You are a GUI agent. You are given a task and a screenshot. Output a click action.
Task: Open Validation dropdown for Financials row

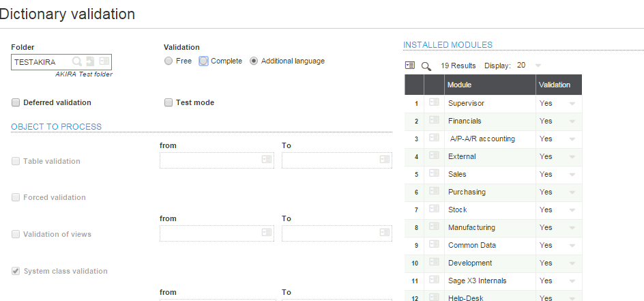click(x=572, y=121)
